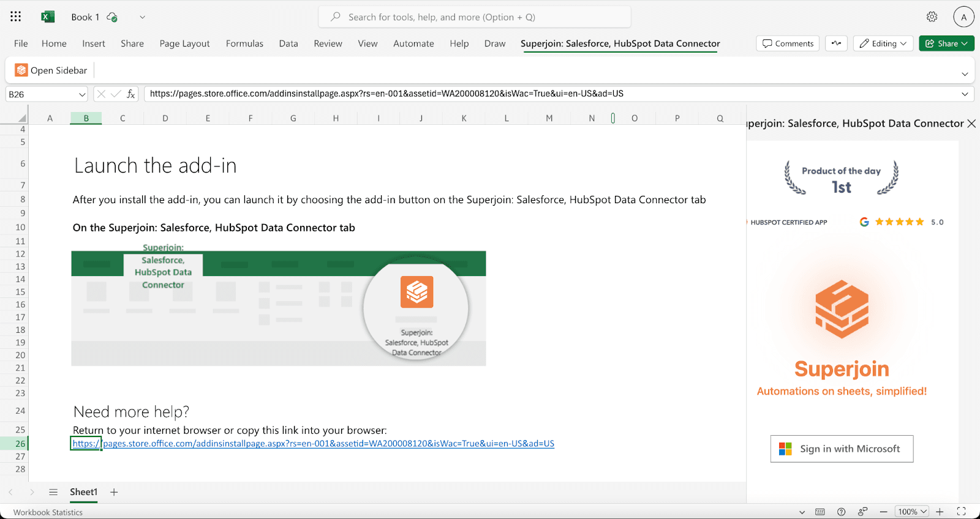
Task: Open the settings gear
Action: pyautogui.click(x=932, y=17)
